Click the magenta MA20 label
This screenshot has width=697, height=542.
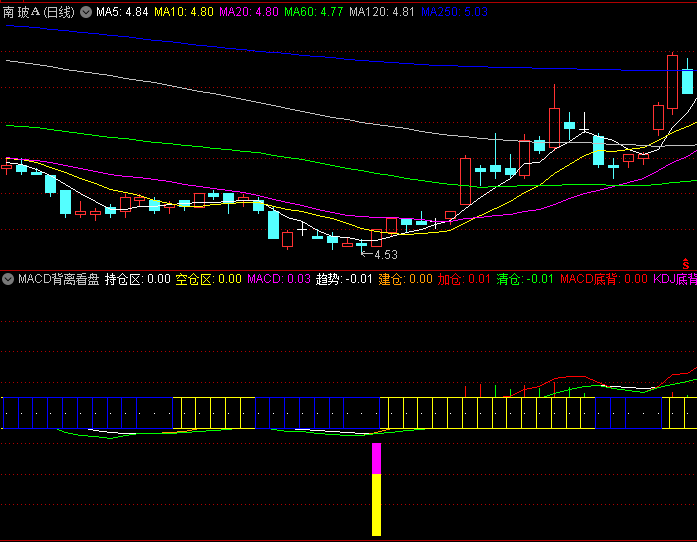249,12
